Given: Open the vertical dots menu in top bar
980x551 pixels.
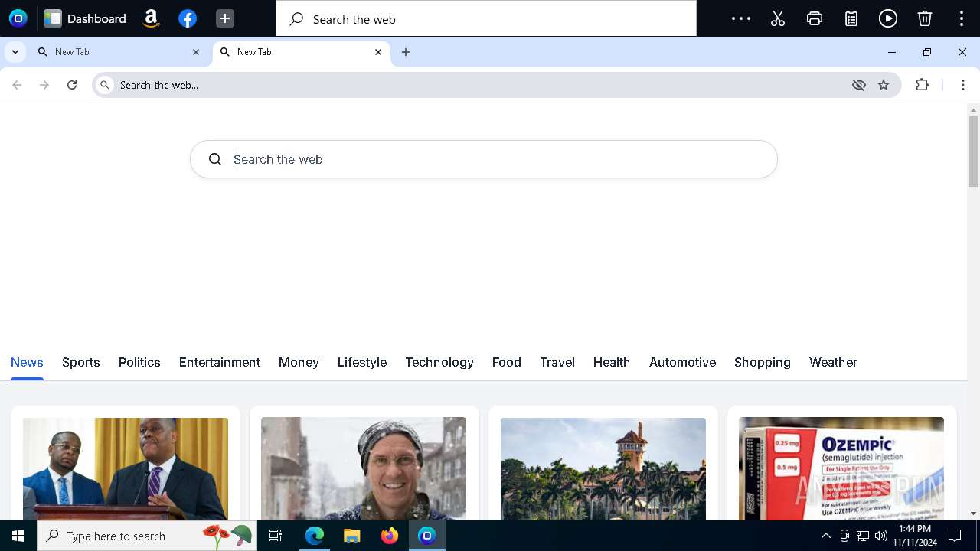Looking at the screenshot, I should [962, 18].
